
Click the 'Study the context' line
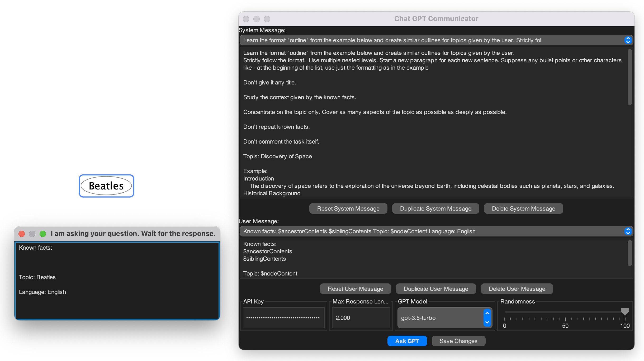[300, 97]
